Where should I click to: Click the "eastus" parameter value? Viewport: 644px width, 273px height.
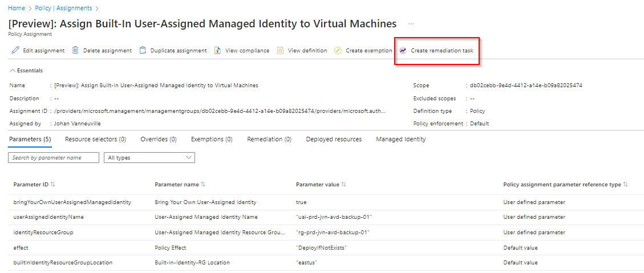click(307, 262)
